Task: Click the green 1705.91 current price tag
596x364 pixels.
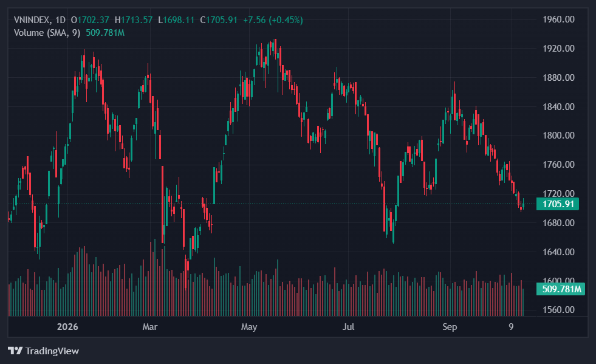Action: tap(558, 204)
